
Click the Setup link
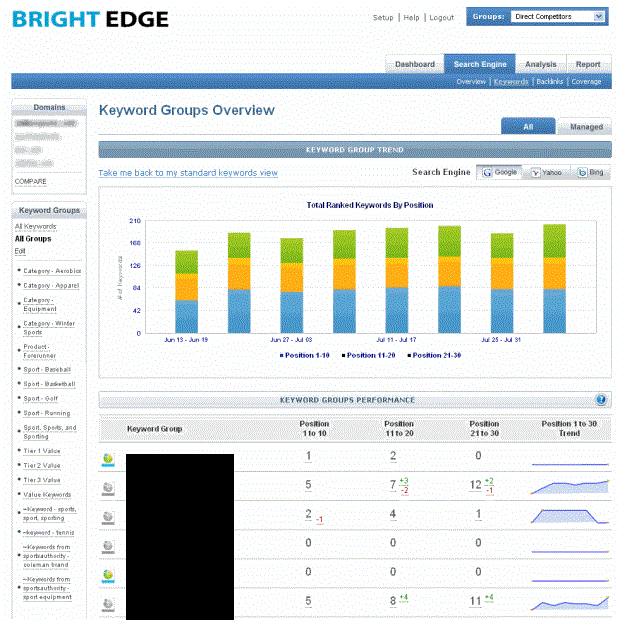(x=383, y=17)
